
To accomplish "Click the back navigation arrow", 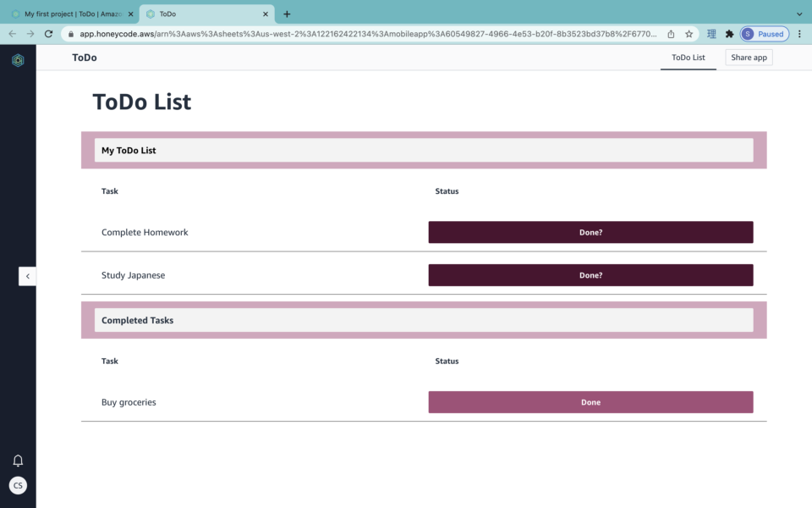I will click(x=13, y=34).
